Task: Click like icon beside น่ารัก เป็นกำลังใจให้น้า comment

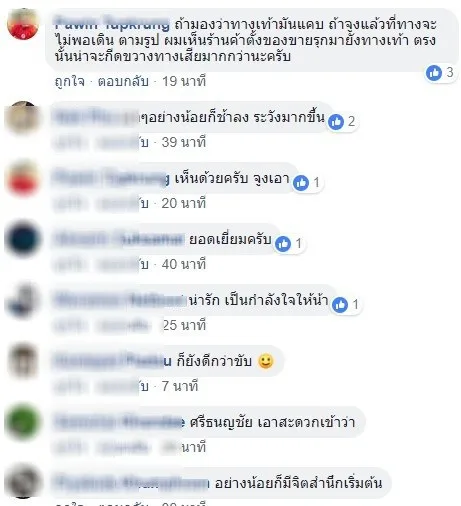Action: click(340, 305)
